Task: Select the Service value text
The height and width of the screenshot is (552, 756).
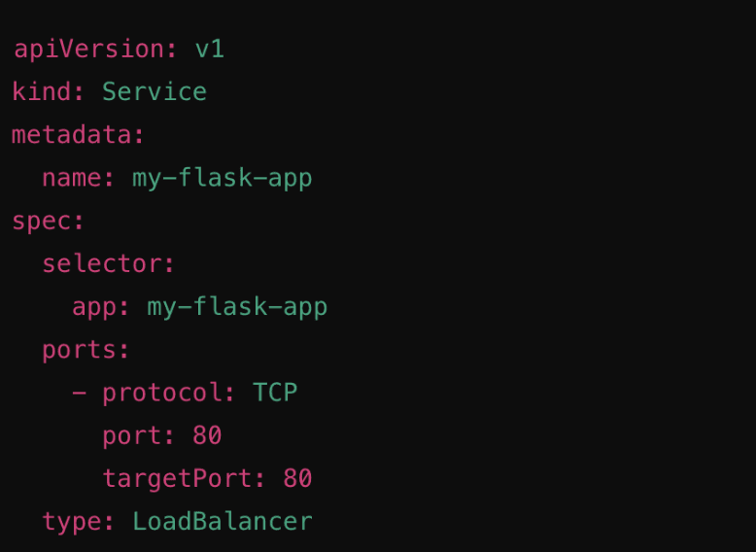Action: tap(155, 91)
